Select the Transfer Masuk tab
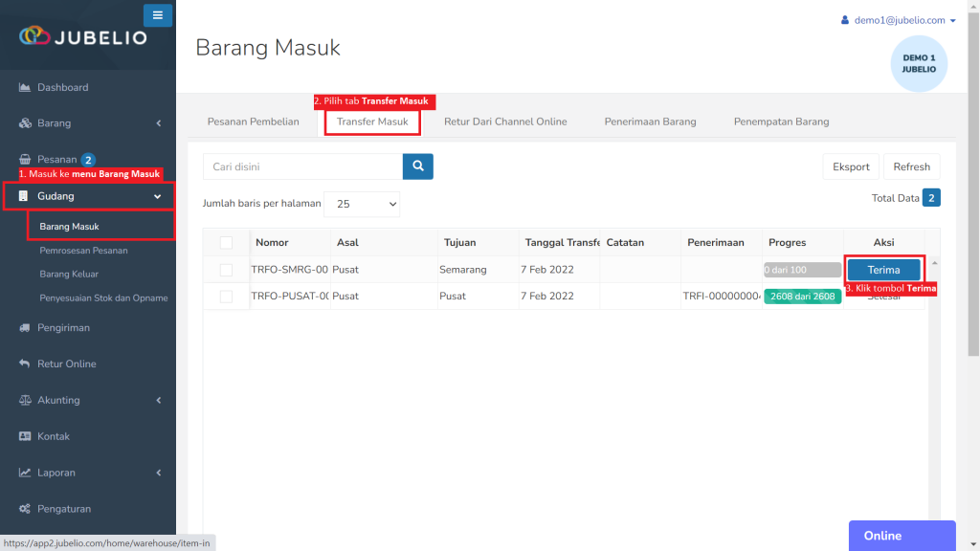Image resolution: width=980 pixels, height=551 pixels. 372,121
